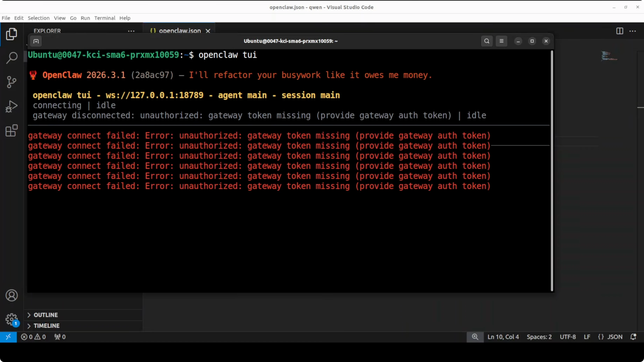Image resolution: width=644 pixels, height=362 pixels.
Task: Open Run and Debug view
Action: [12, 107]
